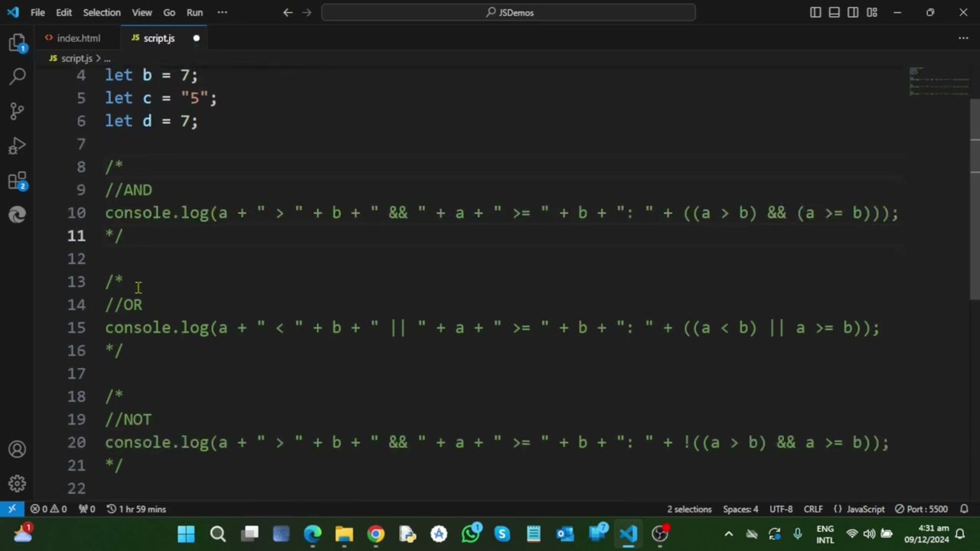Open WhatsApp from the taskbar
The image size is (980, 551).
[470, 533]
